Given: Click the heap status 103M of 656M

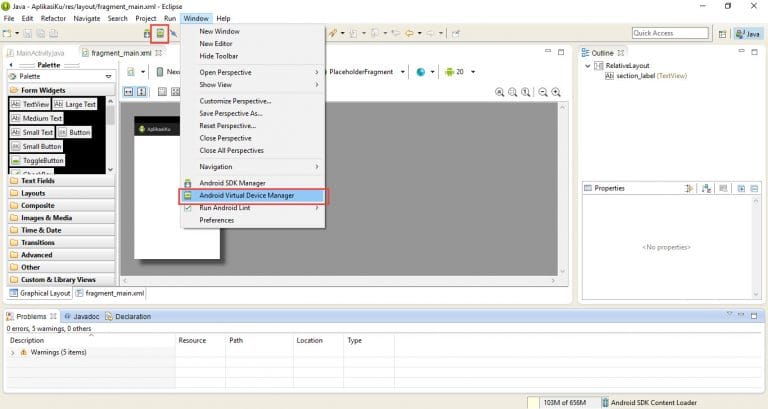Looking at the screenshot, I should (x=564, y=403).
